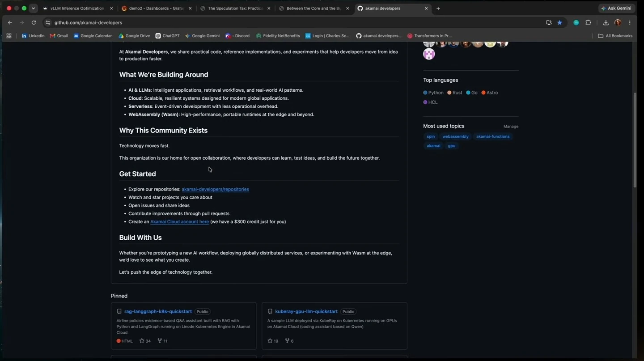
Task: Select HCL in Top languages
Action: (430, 102)
